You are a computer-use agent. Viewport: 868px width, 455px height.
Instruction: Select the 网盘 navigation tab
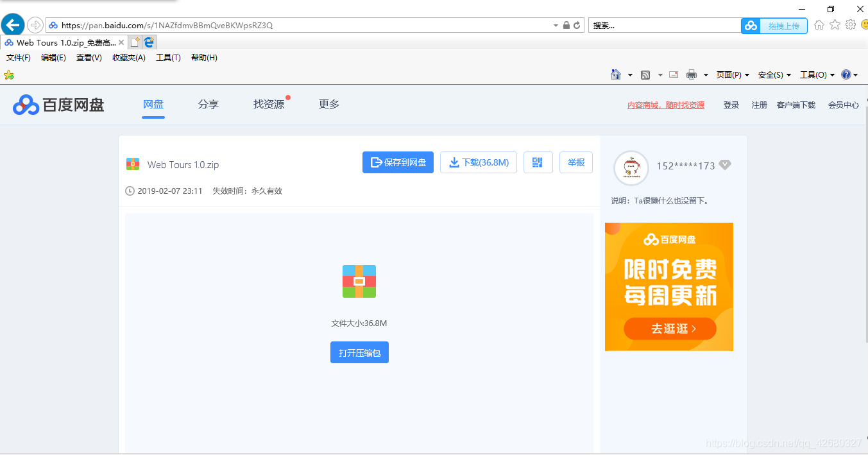click(153, 105)
